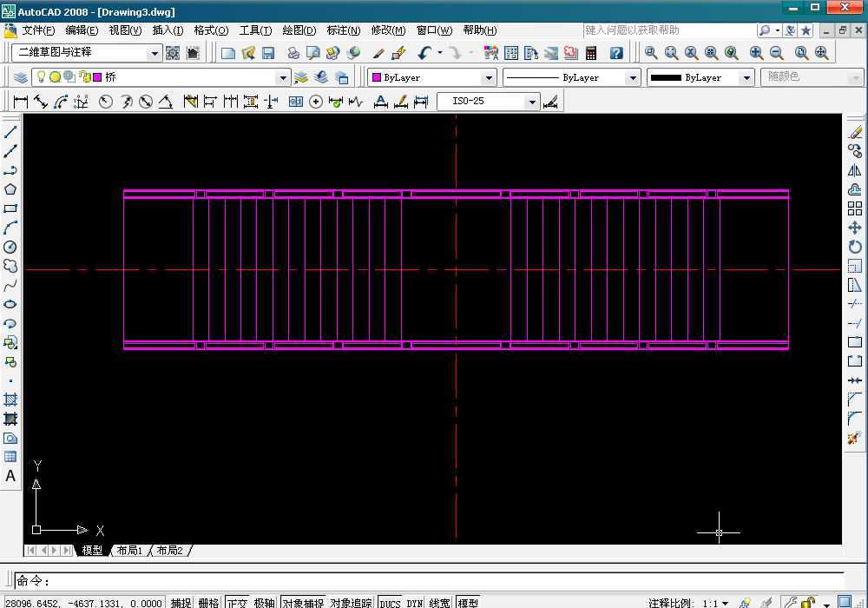Select the Array modify tool

(855, 208)
